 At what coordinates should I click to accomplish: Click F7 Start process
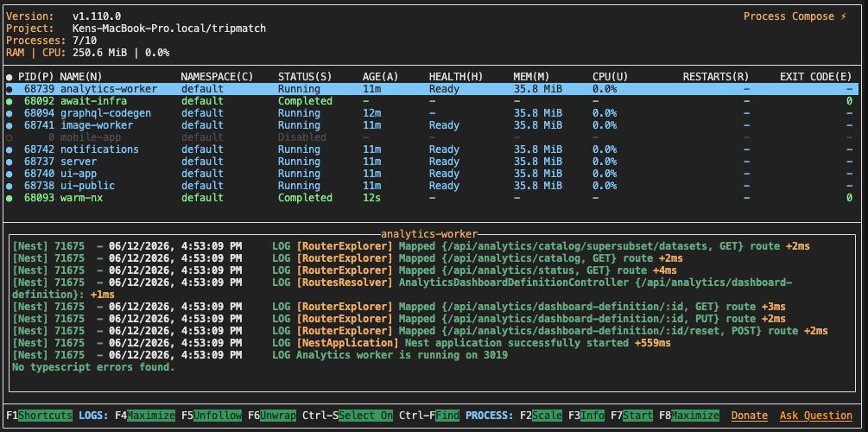coord(631,416)
